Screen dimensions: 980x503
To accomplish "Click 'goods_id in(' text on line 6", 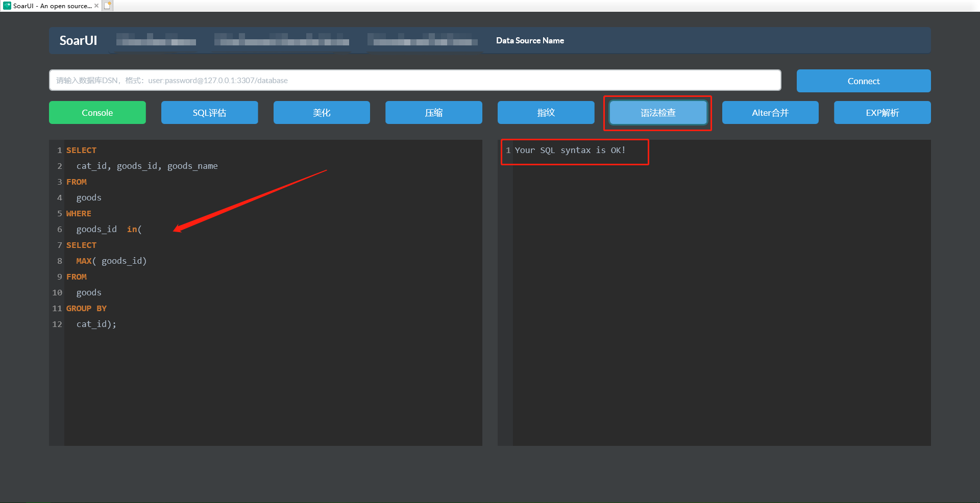I will tap(109, 229).
